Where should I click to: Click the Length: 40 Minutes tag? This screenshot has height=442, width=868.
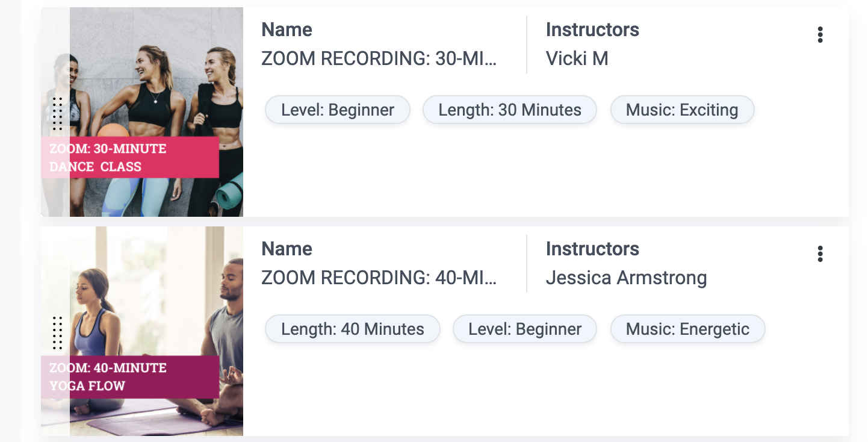pos(353,329)
